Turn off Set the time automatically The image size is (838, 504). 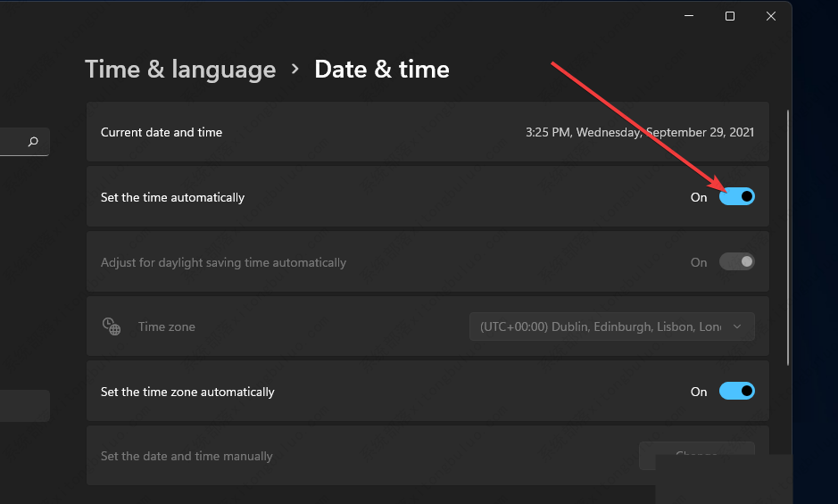click(x=736, y=197)
